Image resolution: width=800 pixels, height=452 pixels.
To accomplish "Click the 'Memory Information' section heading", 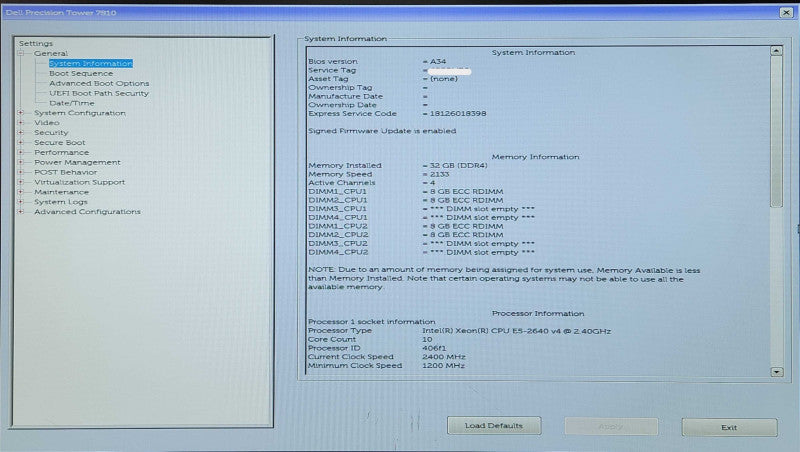I will click(x=535, y=157).
